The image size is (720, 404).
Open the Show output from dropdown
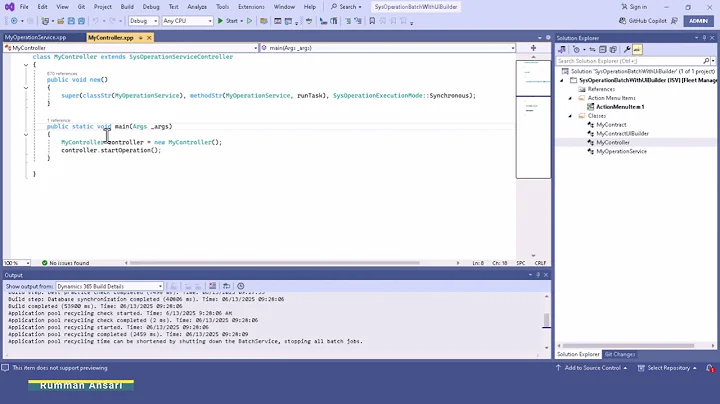109,286
